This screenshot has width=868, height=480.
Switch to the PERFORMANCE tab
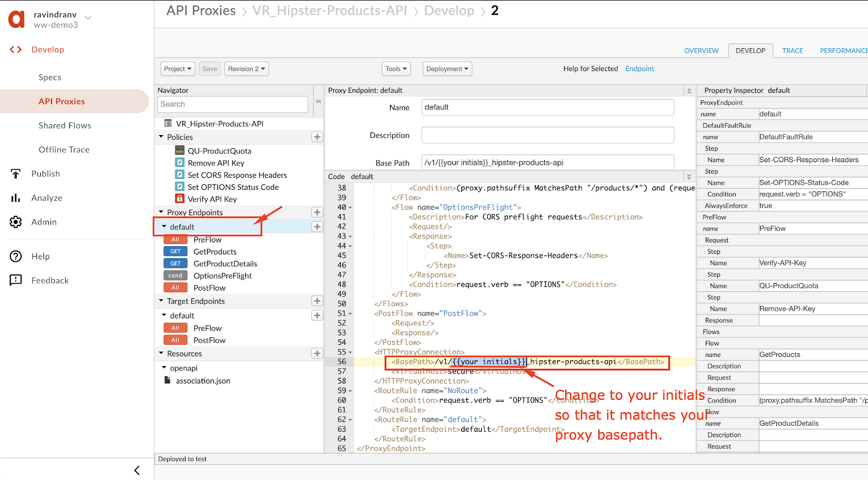click(844, 50)
